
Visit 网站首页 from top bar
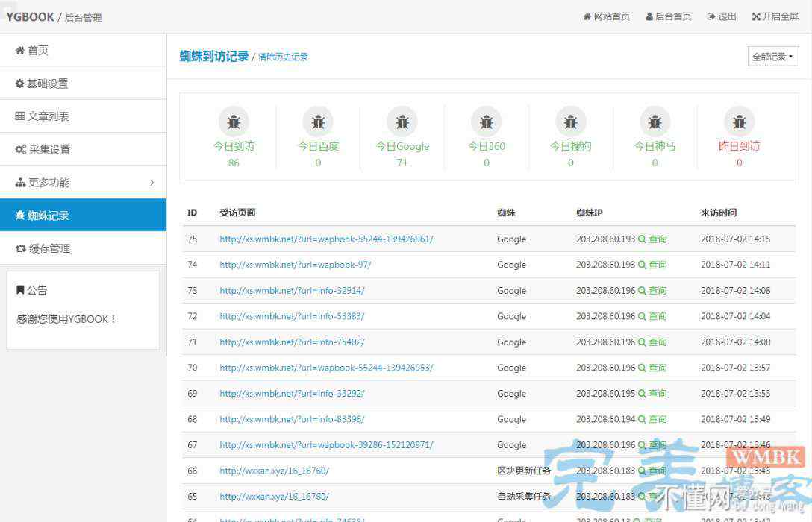click(606, 16)
